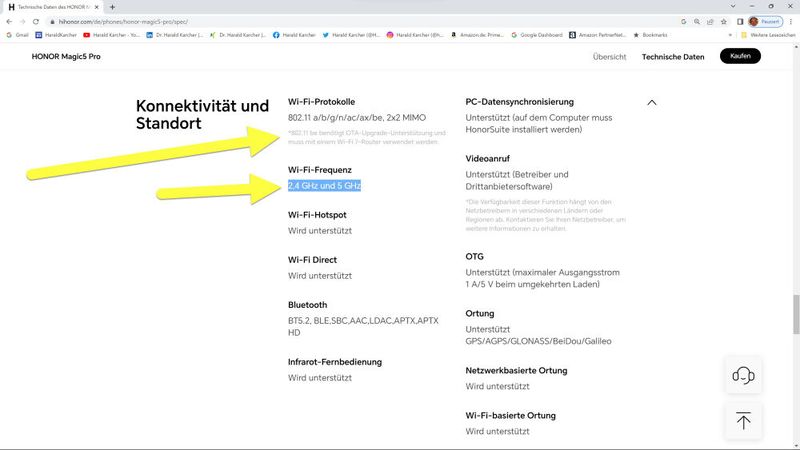Viewport: 800px width, 450px height.
Task: Collapse the Konnektivität und Standort section
Action: pos(652,103)
